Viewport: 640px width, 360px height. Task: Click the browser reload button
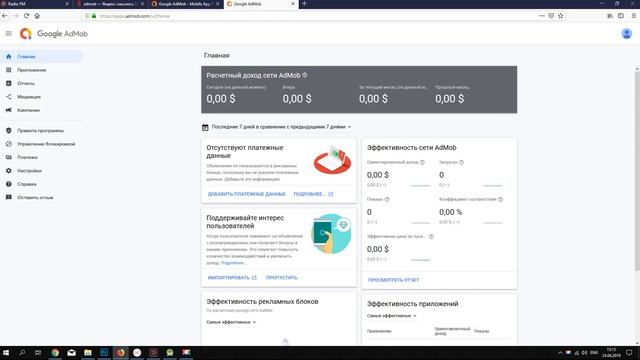(x=26, y=16)
